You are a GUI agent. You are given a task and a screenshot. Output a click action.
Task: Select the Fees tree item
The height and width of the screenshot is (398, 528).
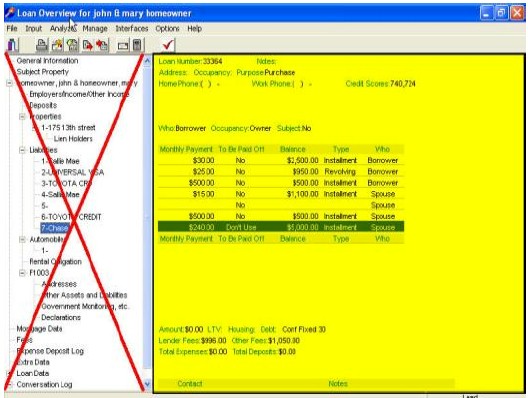(x=24, y=340)
